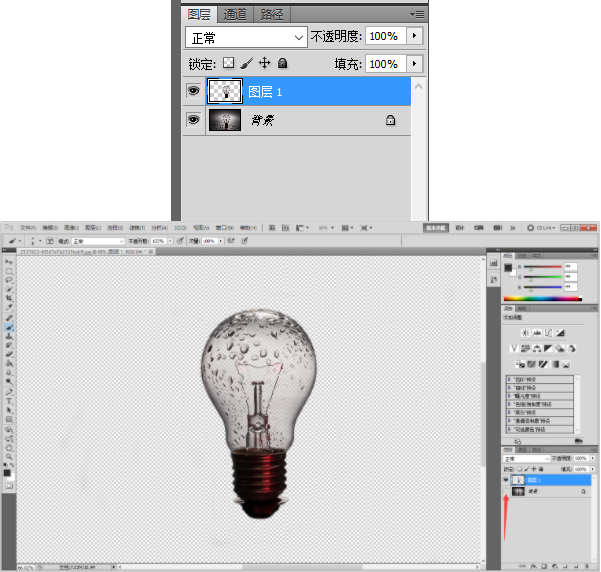Click the lock transparent pixels icon
This screenshot has height=572, width=601.
[x=228, y=63]
